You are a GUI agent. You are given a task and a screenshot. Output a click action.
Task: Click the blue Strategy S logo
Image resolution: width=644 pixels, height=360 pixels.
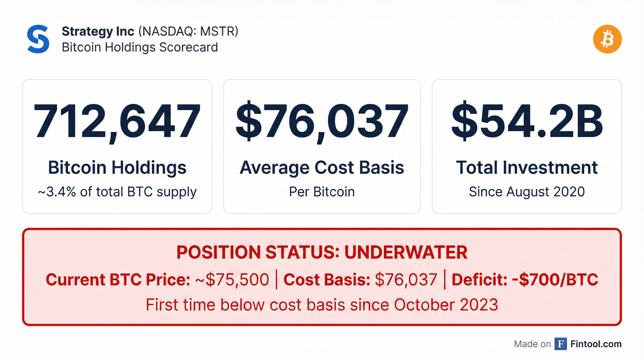38,39
